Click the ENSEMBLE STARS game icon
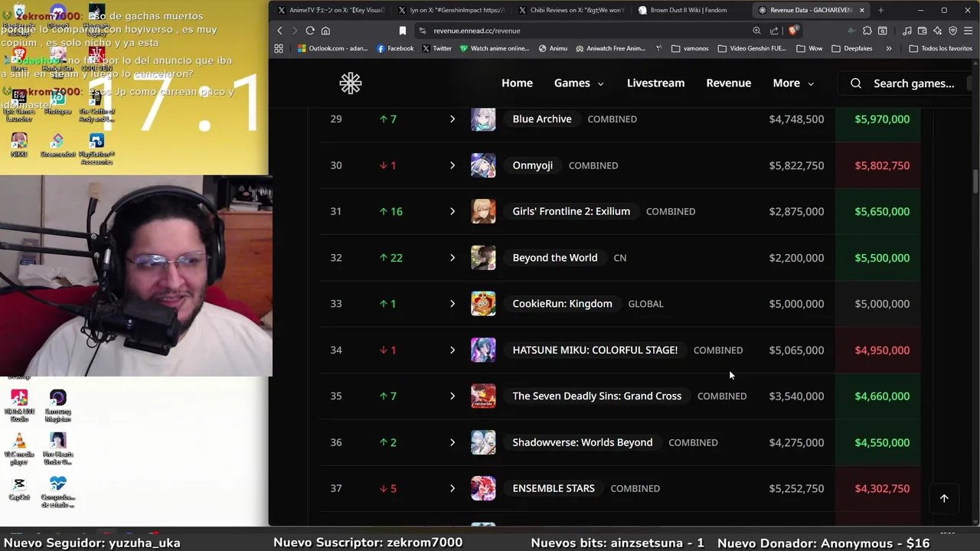The width and height of the screenshot is (980, 551). coord(483,488)
